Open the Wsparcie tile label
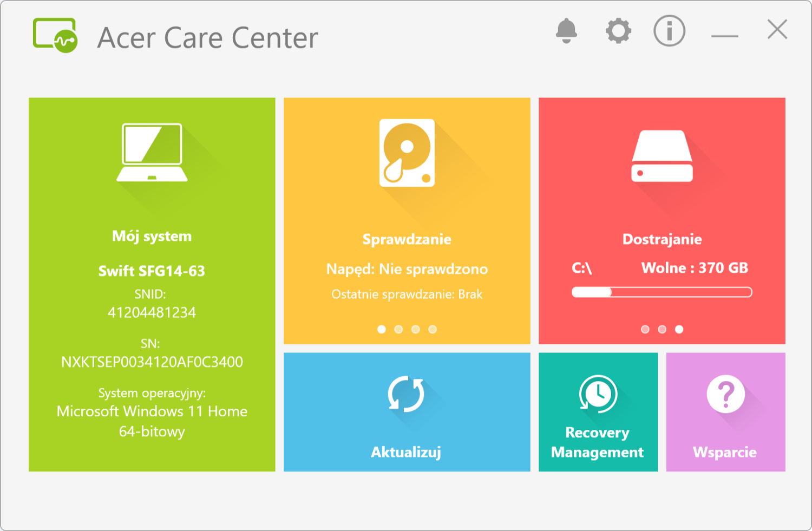The height and width of the screenshot is (531, 812). [x=725, y=452]
